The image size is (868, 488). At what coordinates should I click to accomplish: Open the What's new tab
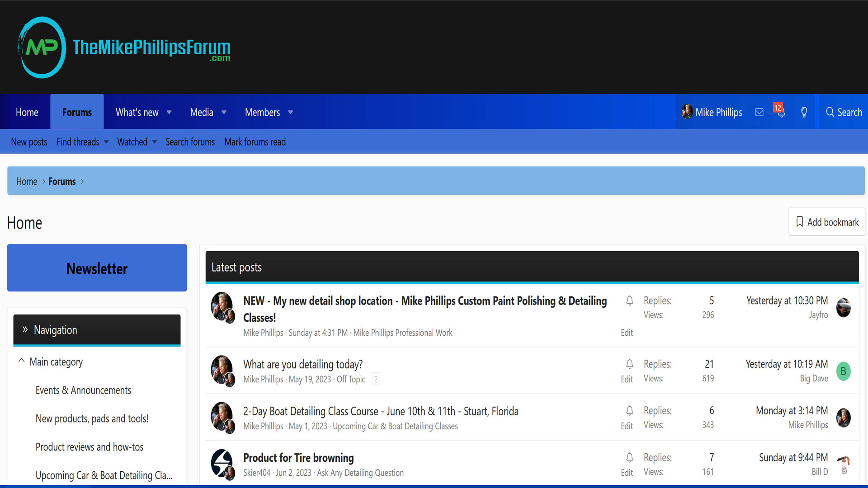(x=137, y=112)
